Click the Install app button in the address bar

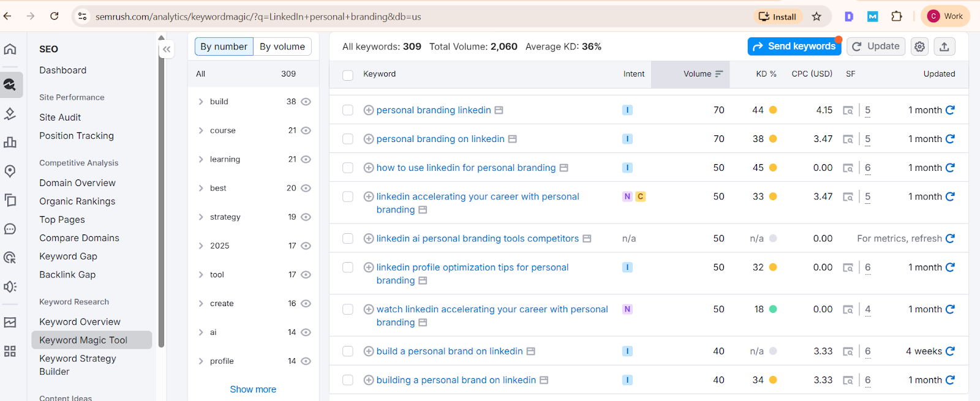point(778,17)
